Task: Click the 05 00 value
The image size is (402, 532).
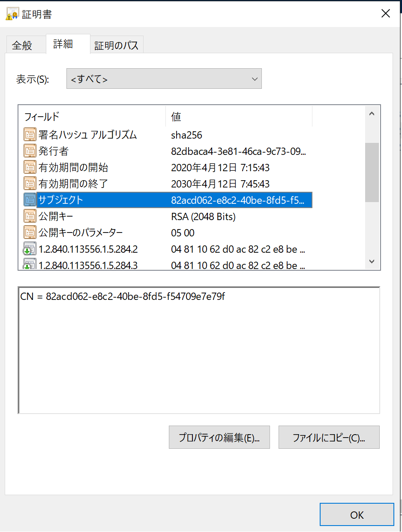Action: click(x=183, y=233)
